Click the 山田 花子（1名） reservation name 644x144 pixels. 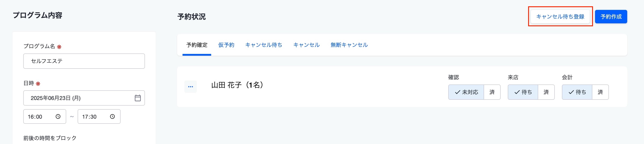tap(238, 85)
